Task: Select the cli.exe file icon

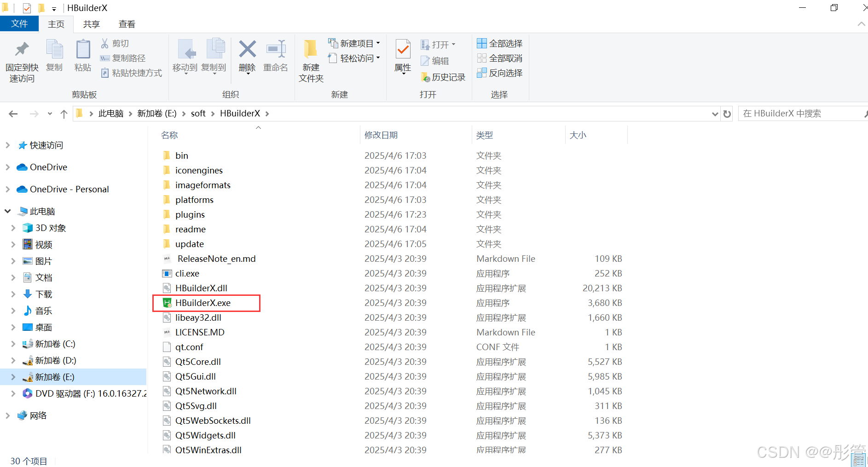Action: pyautogui.click(x=167, y=273)
